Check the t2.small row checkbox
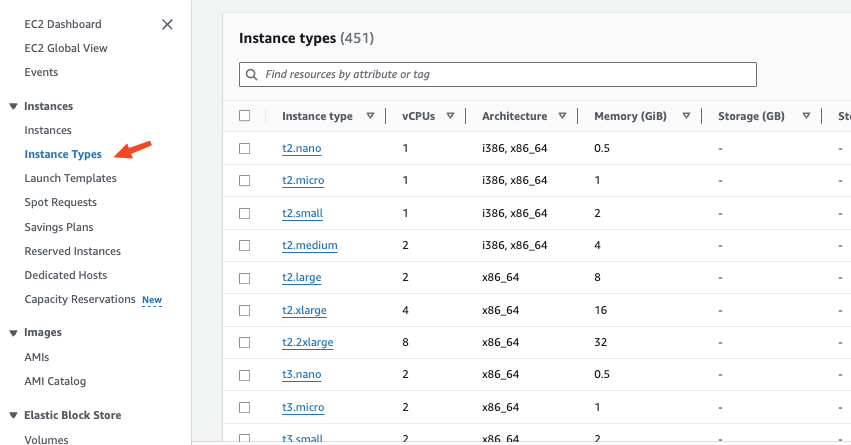 [x=245, y=213]
